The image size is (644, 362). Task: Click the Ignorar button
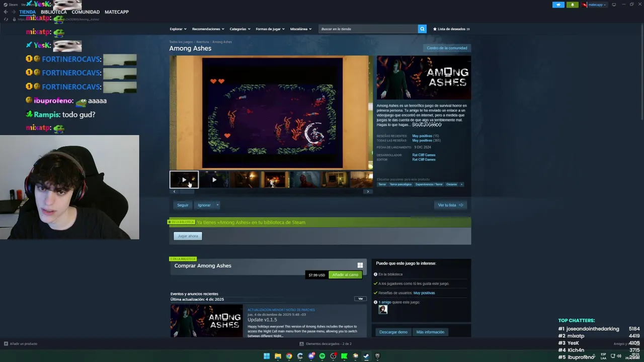pyautogui.click(x=204, y=205)
